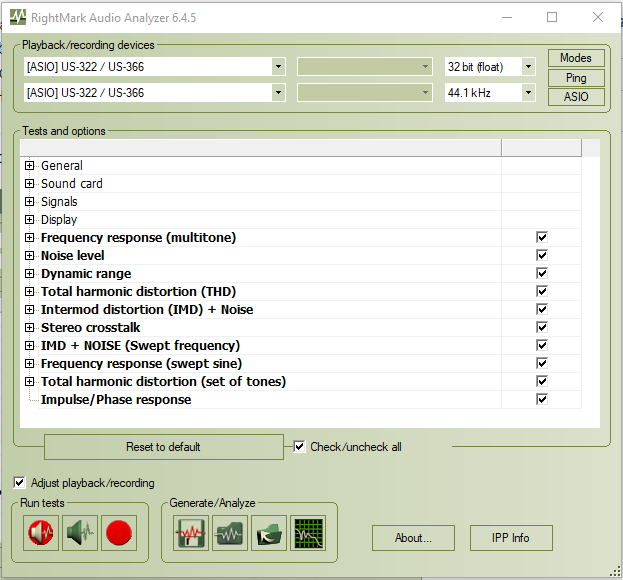Expand IMD + NOISE (Swept frequency) node

(29, 345)
